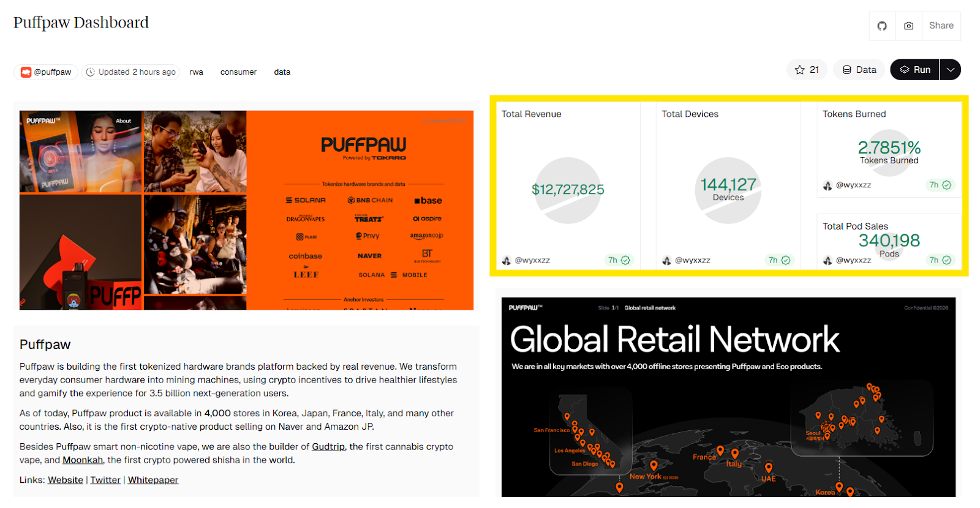Open the GitHub icon button
Screen dimensions: 980x508
(882, 26)
